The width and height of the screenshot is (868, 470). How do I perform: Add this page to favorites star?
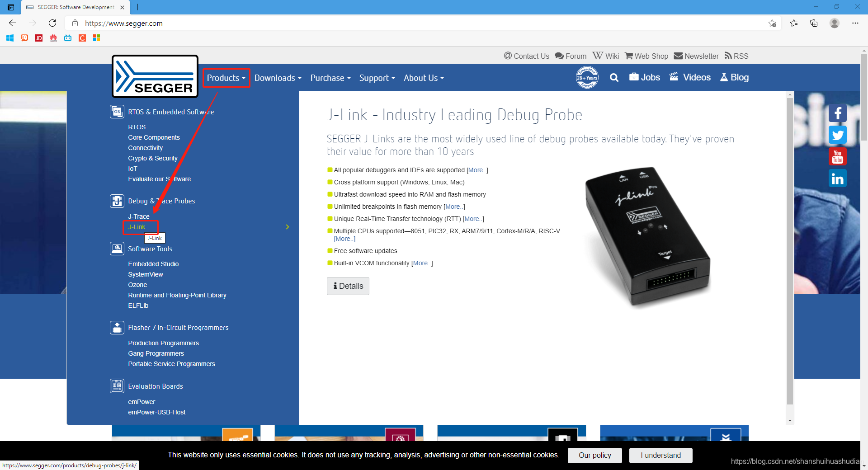click(x=772, y=23)
